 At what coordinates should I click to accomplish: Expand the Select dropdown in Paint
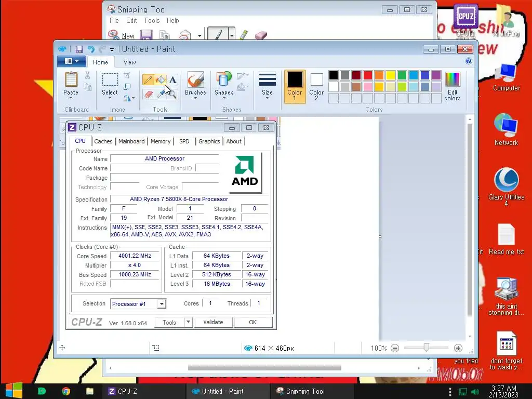click(110, 98)
